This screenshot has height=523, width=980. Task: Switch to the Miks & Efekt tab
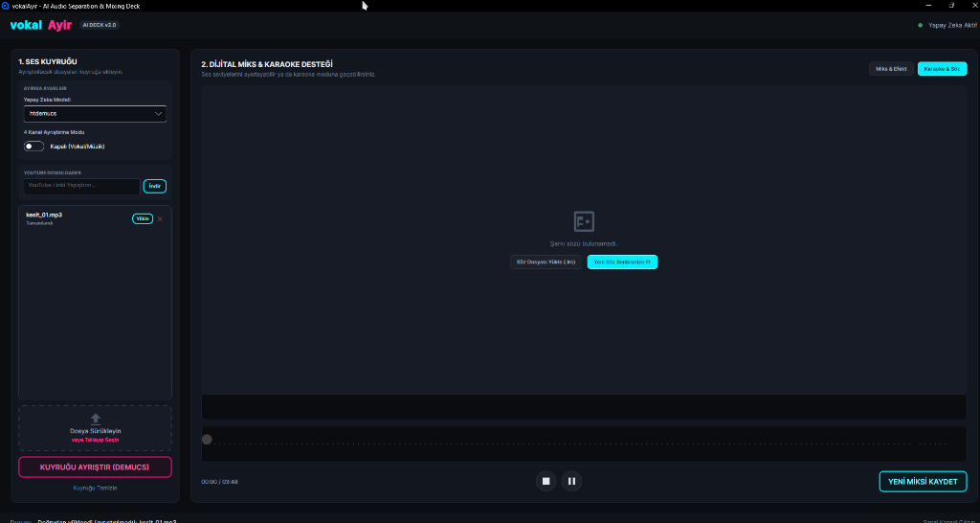pos(891,69)
